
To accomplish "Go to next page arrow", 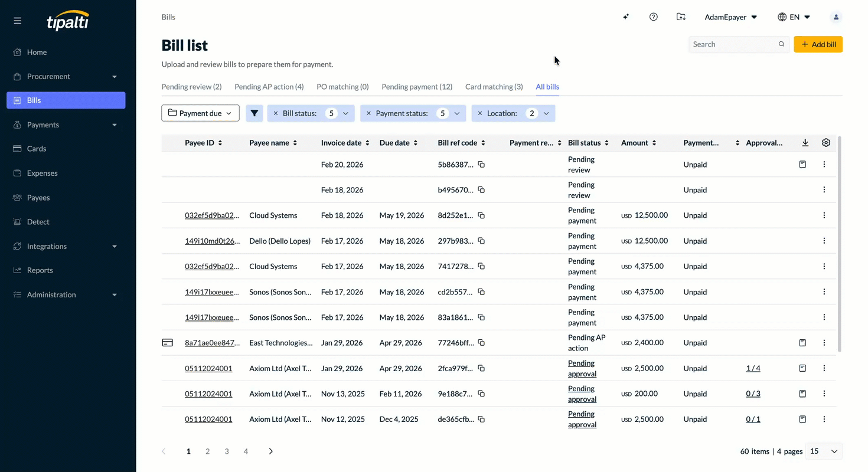I will tap(271, 451).
